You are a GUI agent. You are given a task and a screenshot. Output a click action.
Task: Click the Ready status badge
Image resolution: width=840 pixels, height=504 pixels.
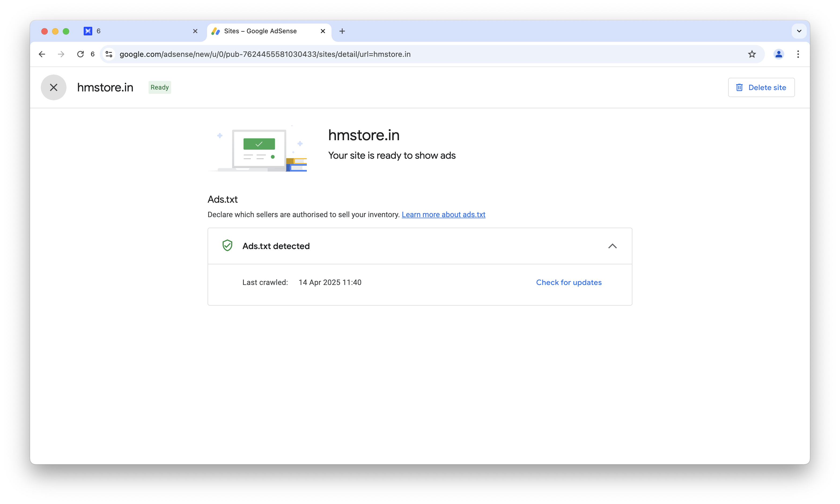[160, 88]
